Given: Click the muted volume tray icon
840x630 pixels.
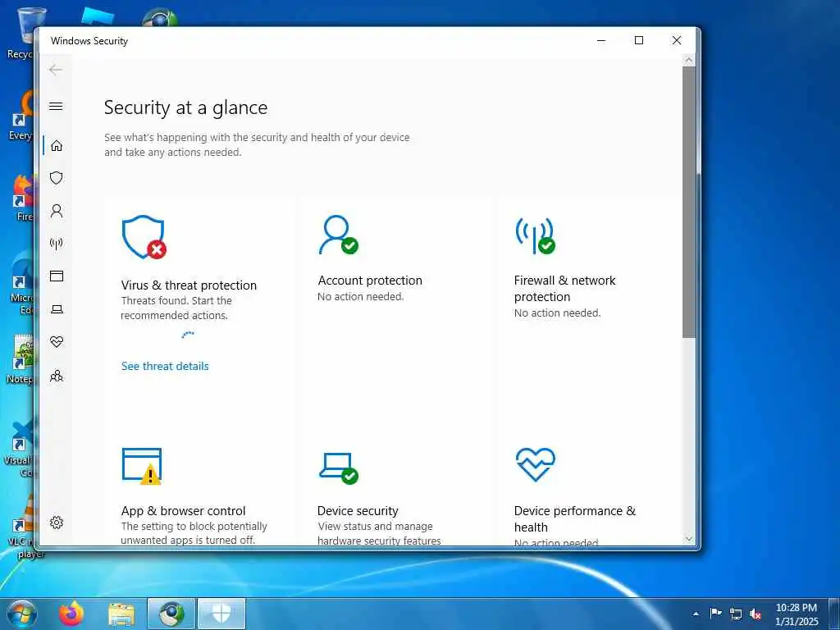Looking at the screenshot, I should 756,614.
